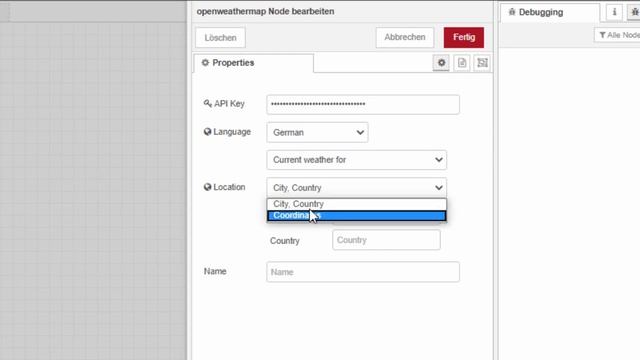640x360 pixels.
Task: Open the Location type dropdown
Action: click(356, 188)
